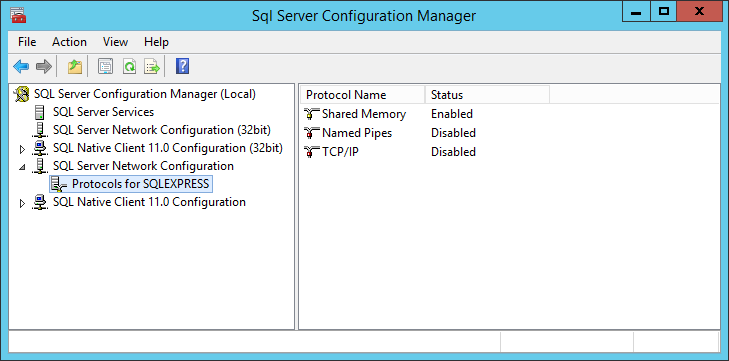Expand SQL Native Client 11.0 Configuration (32bit)
This screenshot has width=729, height=361.
pos(22,149)
